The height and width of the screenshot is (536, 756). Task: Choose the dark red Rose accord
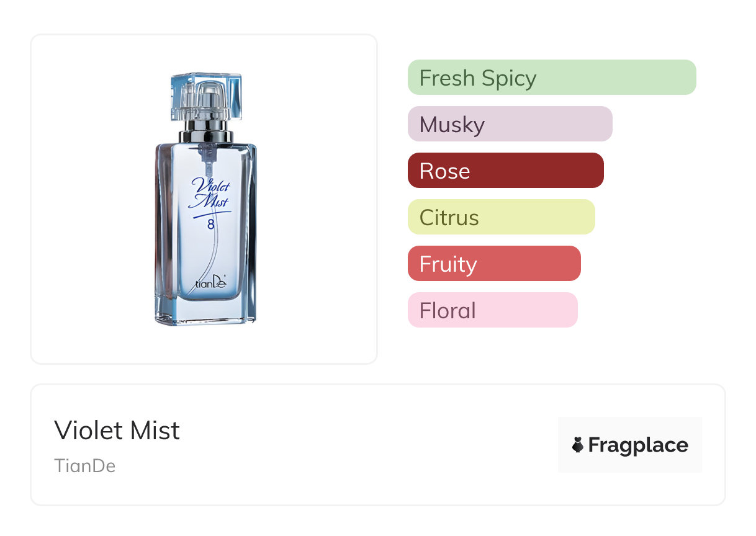tap(505, 171)
